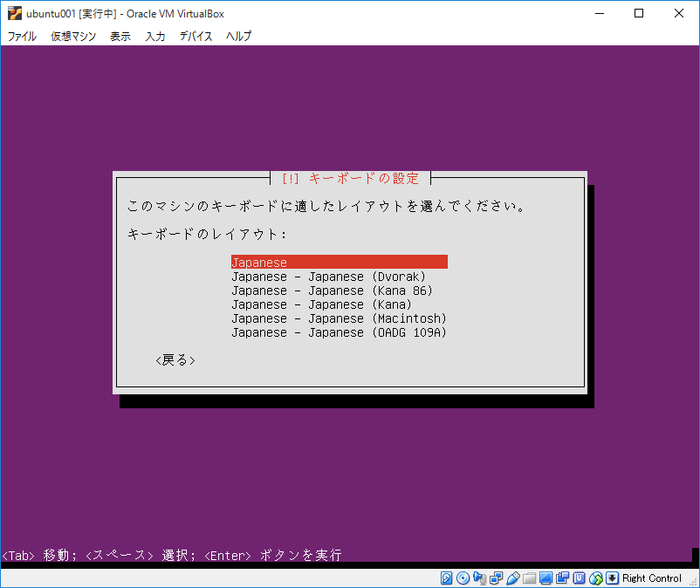Open the 表示 menu
This screenshot has height=588, width=700.
(120, 36)
